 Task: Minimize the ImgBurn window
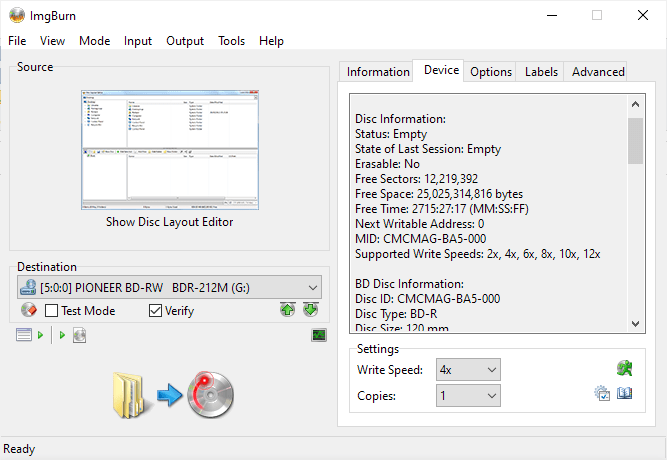coord(552,15)
